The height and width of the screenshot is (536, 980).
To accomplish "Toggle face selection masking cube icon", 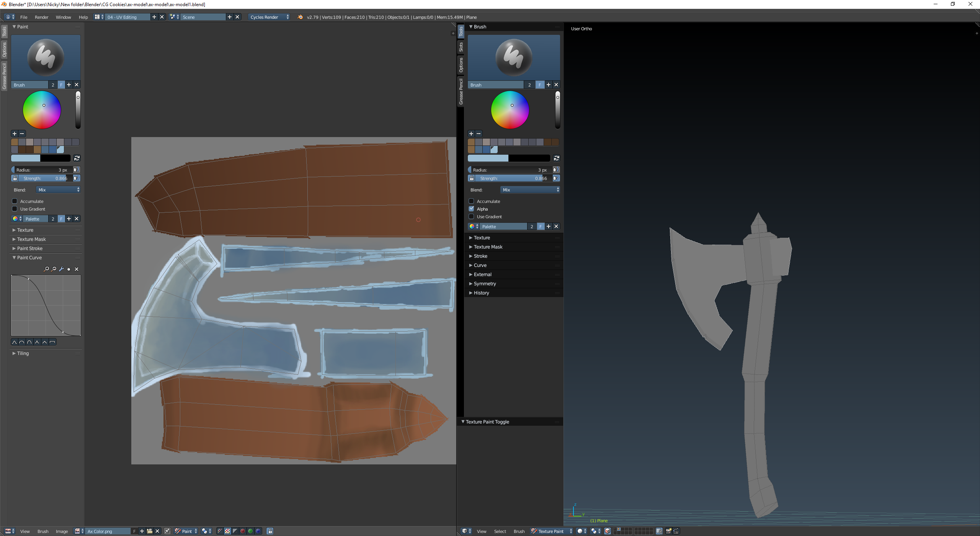I will click(x=608, y=531).
